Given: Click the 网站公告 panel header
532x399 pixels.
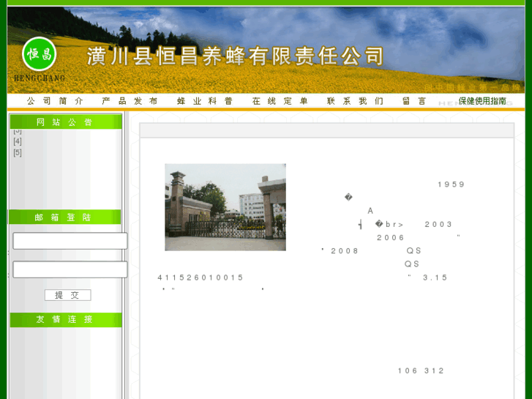Looking at the screenshot, I should 66,122.
